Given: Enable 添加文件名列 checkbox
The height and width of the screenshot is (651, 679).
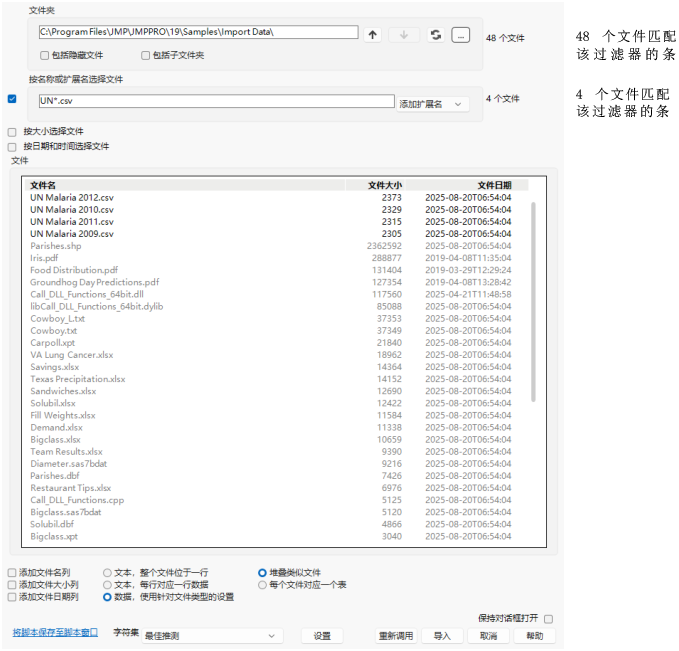Looking at the screenshot, I should (12, 573).
